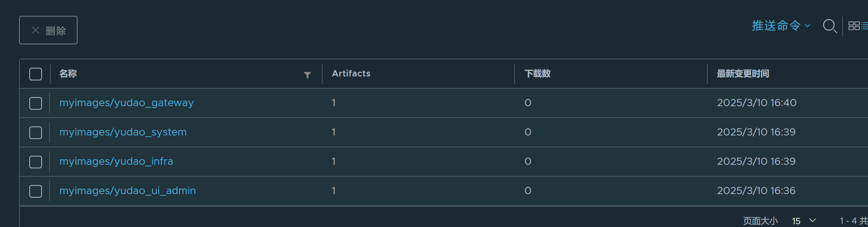
Task: Sort by the name column header
Action: coord(68,74)
